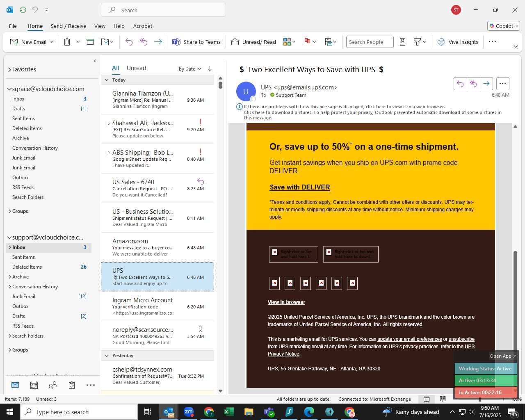Click the Undo icon in title bar
Viewport: 525px width, 420px height.
point(35,10)
